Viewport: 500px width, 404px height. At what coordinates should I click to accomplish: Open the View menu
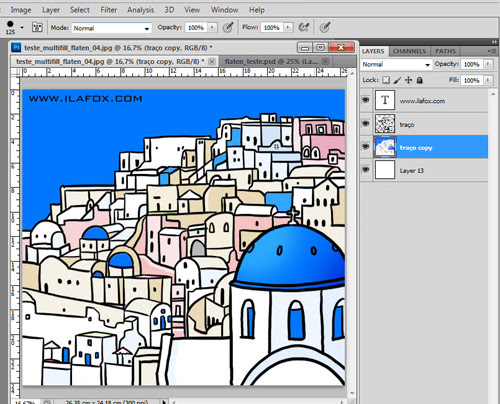pos(192,10)
